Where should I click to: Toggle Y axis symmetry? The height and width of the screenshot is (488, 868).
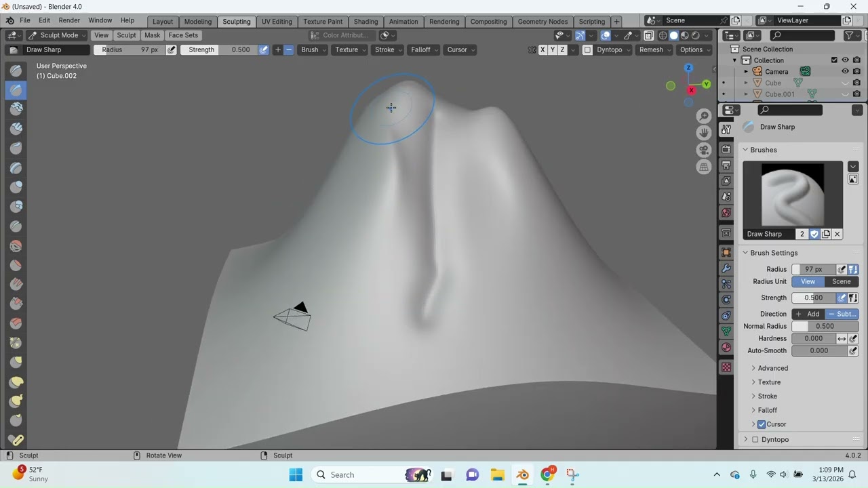tap(553, 49)
